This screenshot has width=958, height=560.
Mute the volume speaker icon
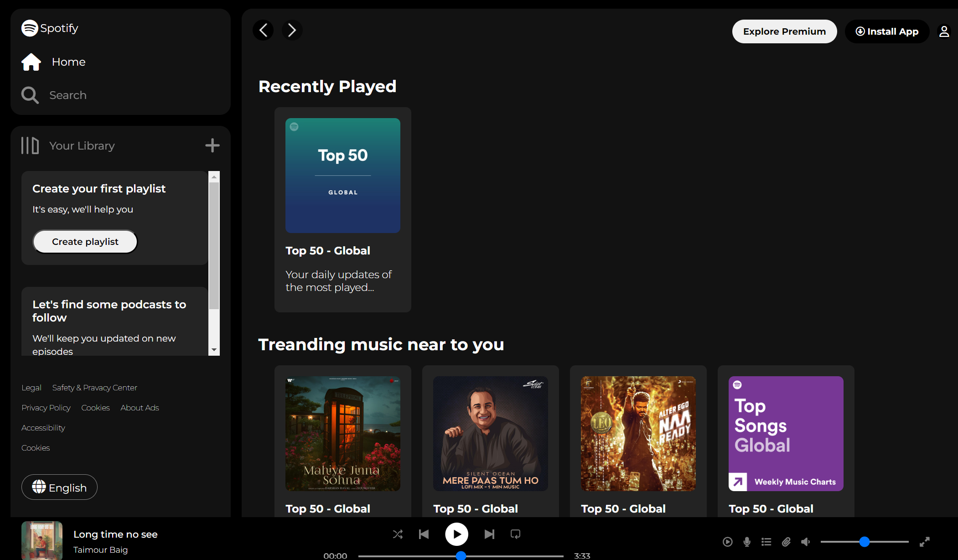coord(806,542)
